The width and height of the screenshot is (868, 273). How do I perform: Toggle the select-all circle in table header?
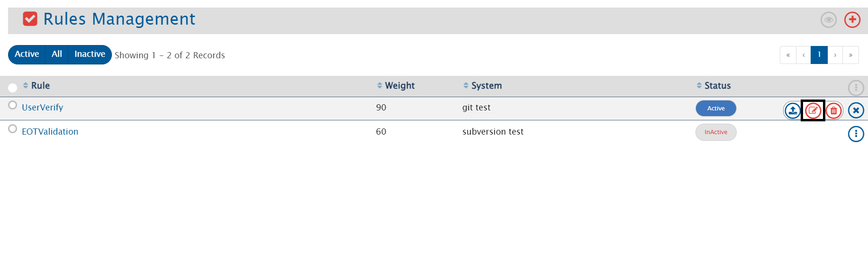click(13, 88)
